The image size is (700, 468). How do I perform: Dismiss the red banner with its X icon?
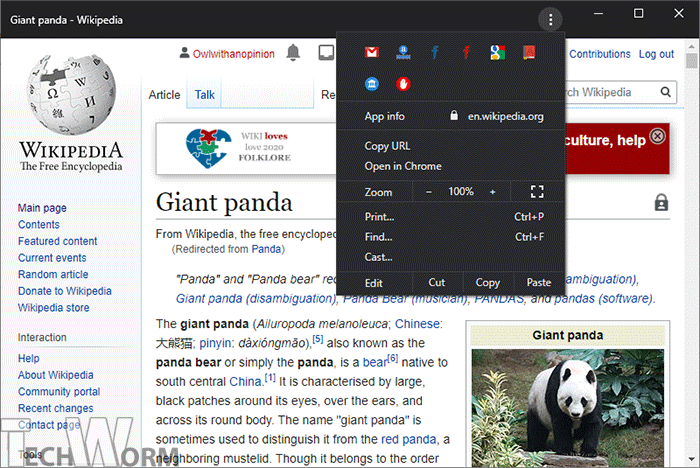pyautogui.click(x=657, y=136)
